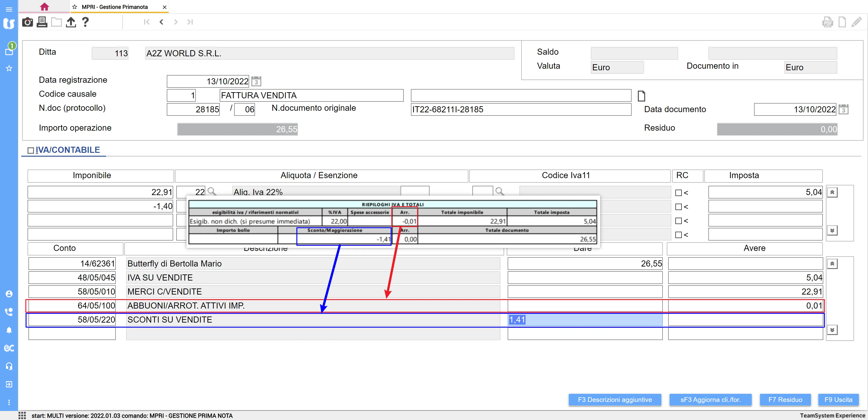Open the help question mark icon
The width and height of the screenshot is (868, 420).
coord(85,22)
